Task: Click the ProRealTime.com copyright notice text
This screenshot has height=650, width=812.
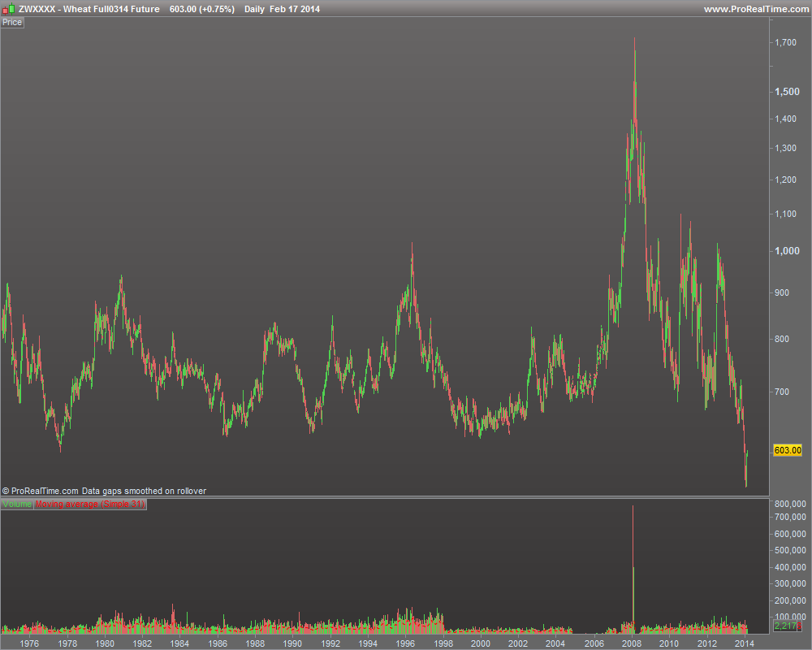Action: 104,491
